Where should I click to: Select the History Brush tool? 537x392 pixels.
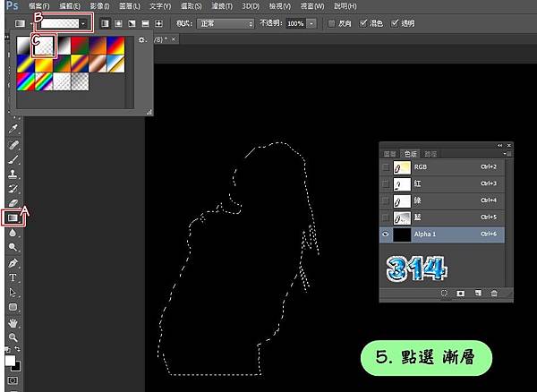(13, 189)
